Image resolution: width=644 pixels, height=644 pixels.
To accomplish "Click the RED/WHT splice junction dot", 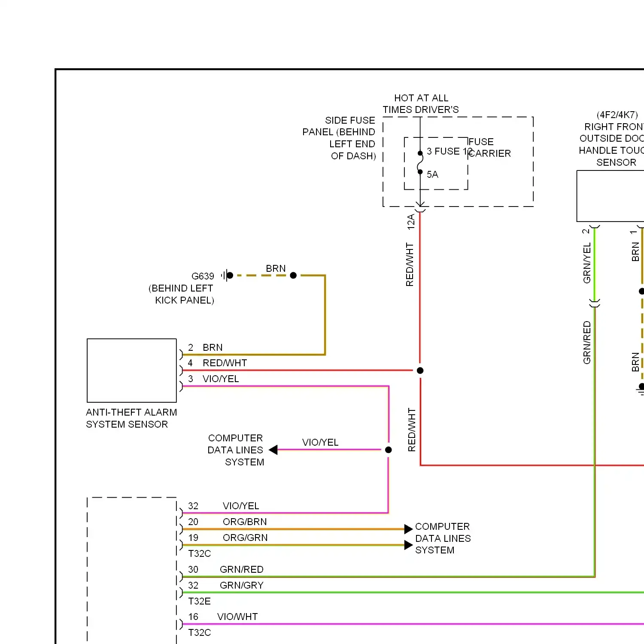I will click(420, 371).
